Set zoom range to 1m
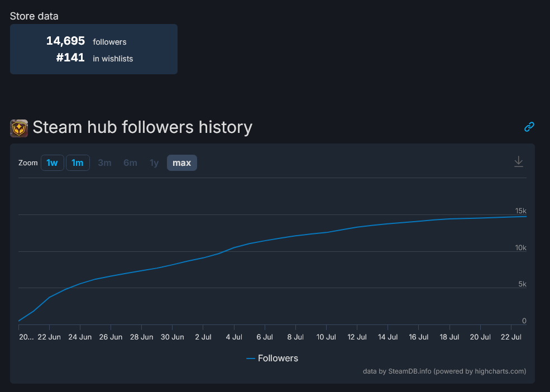This screenshot has width=550, height=392. tap(78, 163)
